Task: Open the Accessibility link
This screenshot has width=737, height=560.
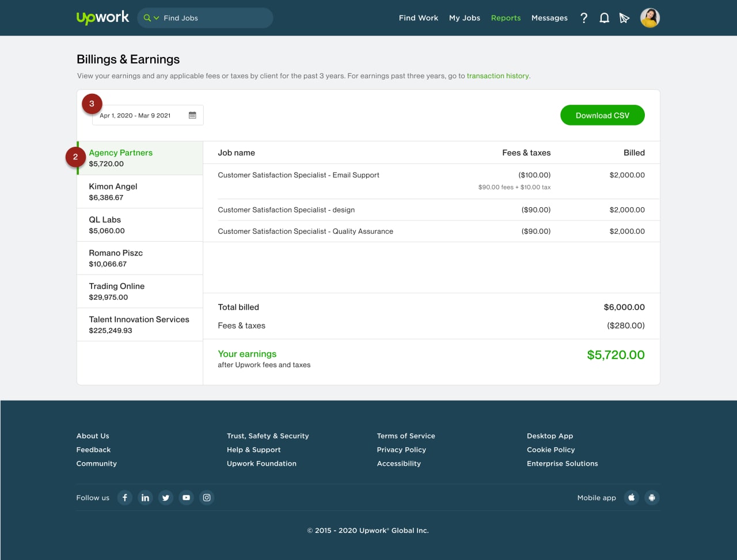Action: (x=399, y=463)
